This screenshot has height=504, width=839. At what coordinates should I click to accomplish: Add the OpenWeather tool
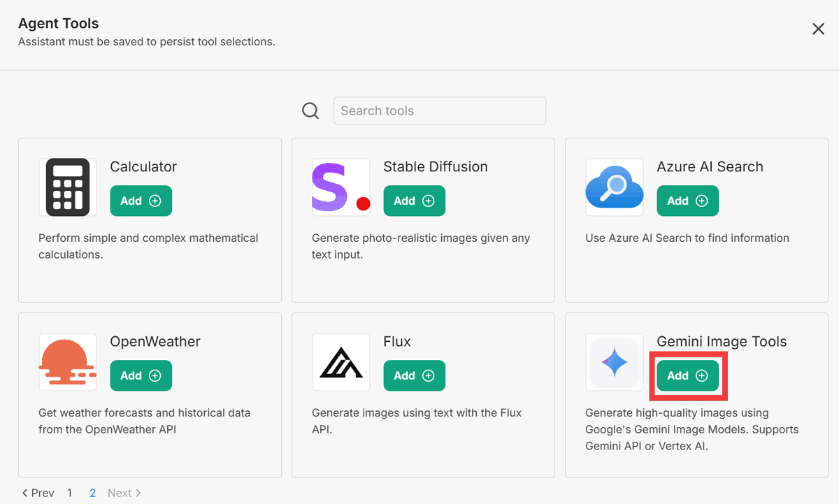click(x=141, y=375)
